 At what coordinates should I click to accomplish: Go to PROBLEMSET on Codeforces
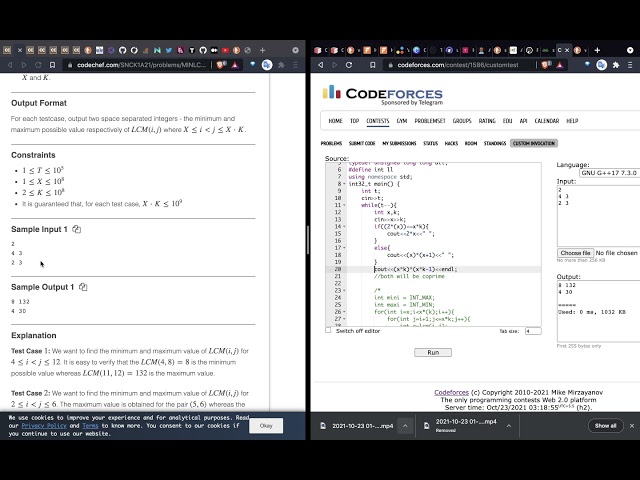pos(430,121)
